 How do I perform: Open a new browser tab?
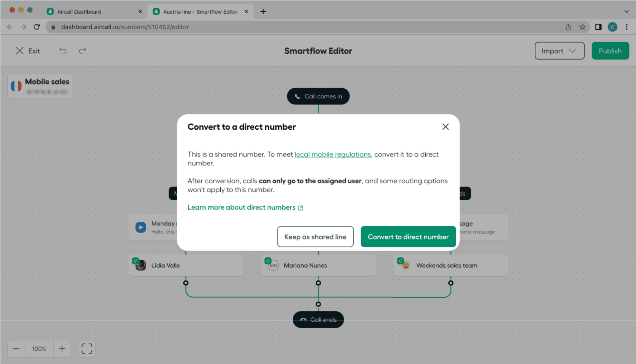[x=263, y=12]
